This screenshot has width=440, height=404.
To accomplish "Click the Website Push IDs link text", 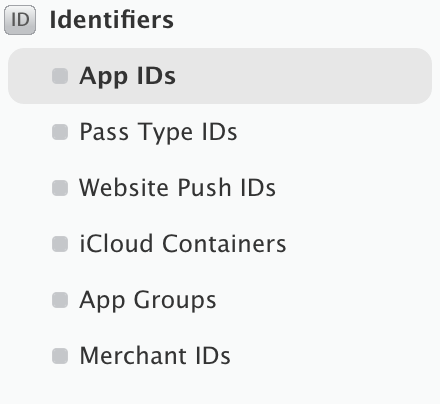I will (177, 188).
